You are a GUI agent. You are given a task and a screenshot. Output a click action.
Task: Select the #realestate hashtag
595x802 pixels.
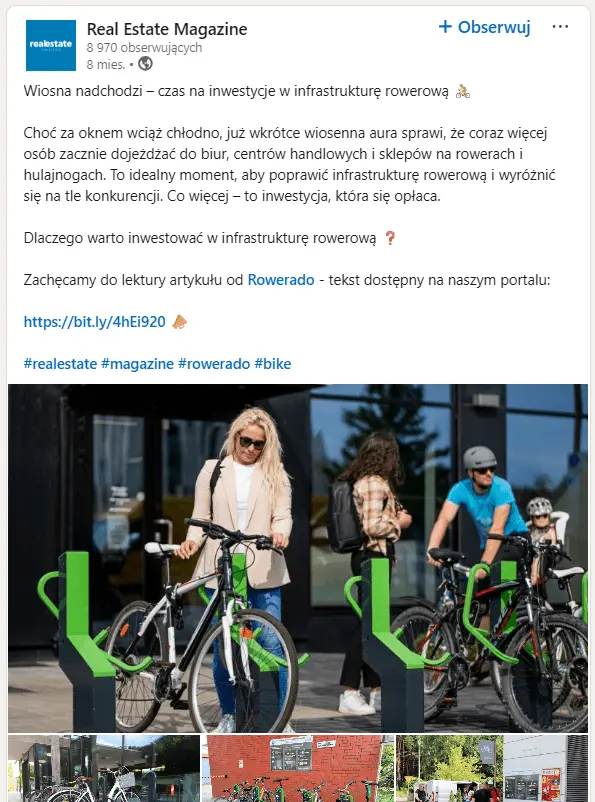pos(60,364)
